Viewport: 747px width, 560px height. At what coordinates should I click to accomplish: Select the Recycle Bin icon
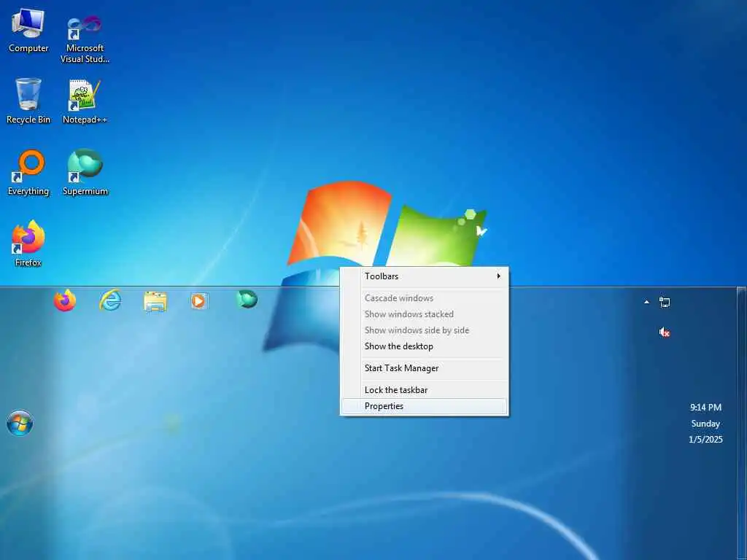(x=28, y=101)
